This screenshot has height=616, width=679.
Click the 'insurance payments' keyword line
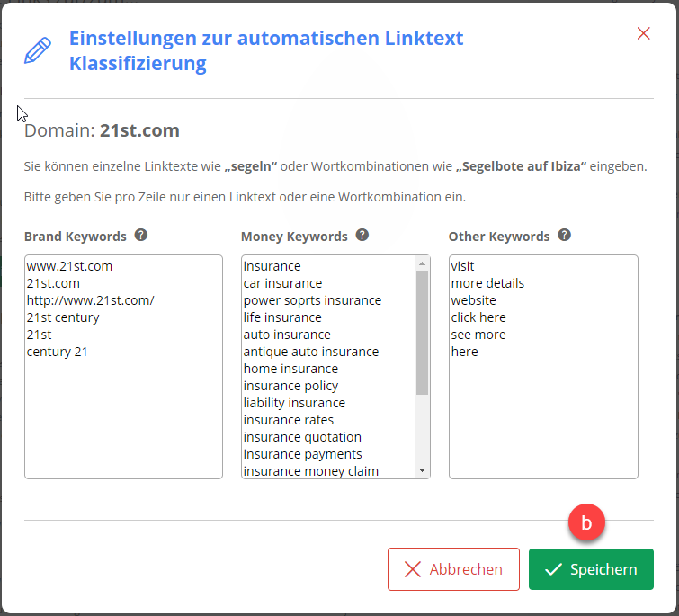coord(302,453)
